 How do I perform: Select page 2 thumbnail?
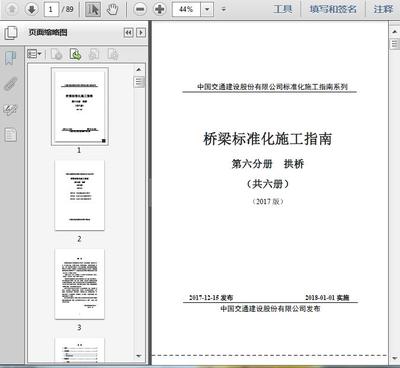pyautogui.click(x=79, y=195)
